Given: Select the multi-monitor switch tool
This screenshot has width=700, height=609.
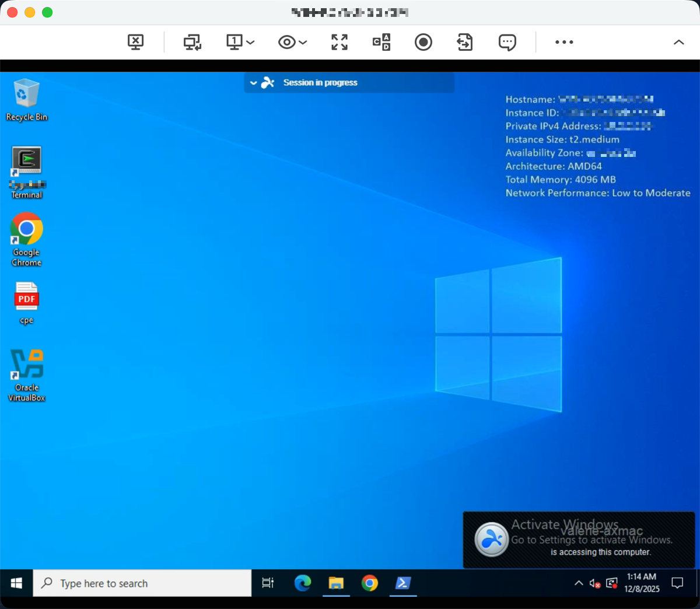Looking at the screenshot, I should coord(192,42).
